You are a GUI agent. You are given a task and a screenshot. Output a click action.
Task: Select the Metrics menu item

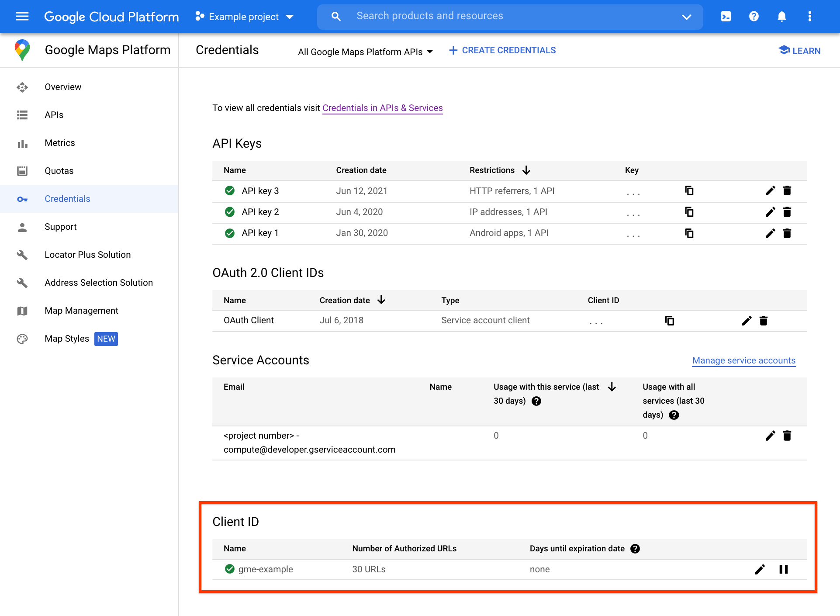click(x=60, y=143)
